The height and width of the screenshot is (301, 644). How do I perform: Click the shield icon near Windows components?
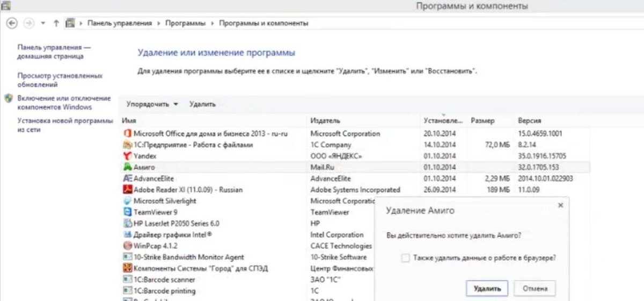(x=8, y=99)
